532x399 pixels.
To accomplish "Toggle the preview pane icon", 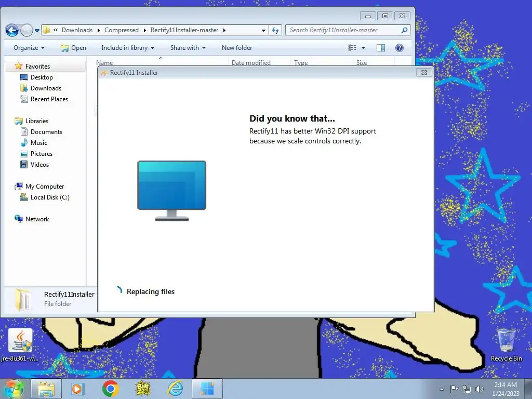I will [x=381, y=48].
